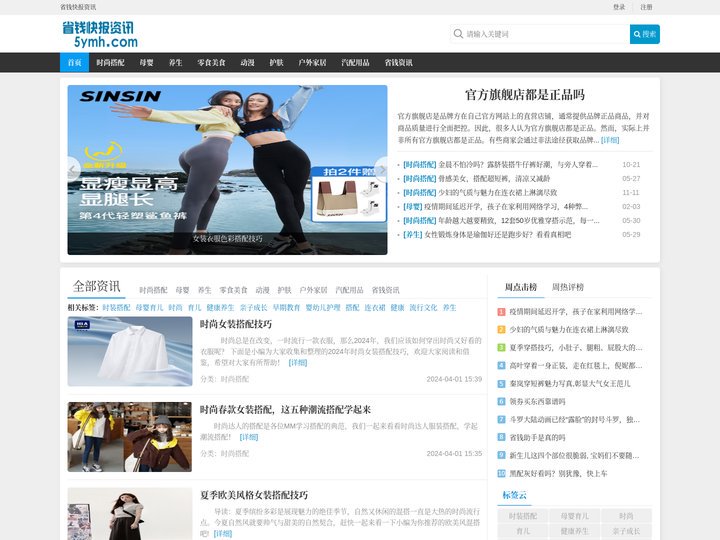
Task: Click the 婴幼儿护理 related tag
Action: point(323,308)
